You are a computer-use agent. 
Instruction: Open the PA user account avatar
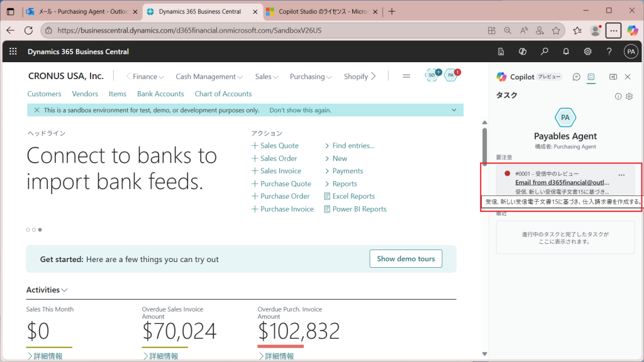[631, 52]
